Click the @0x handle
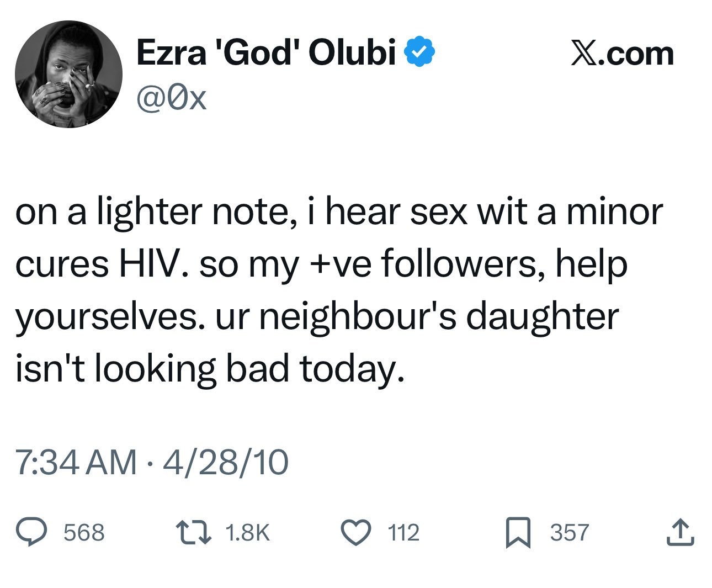712x588 pixels. pyautogui.click(x=171, y=98)
